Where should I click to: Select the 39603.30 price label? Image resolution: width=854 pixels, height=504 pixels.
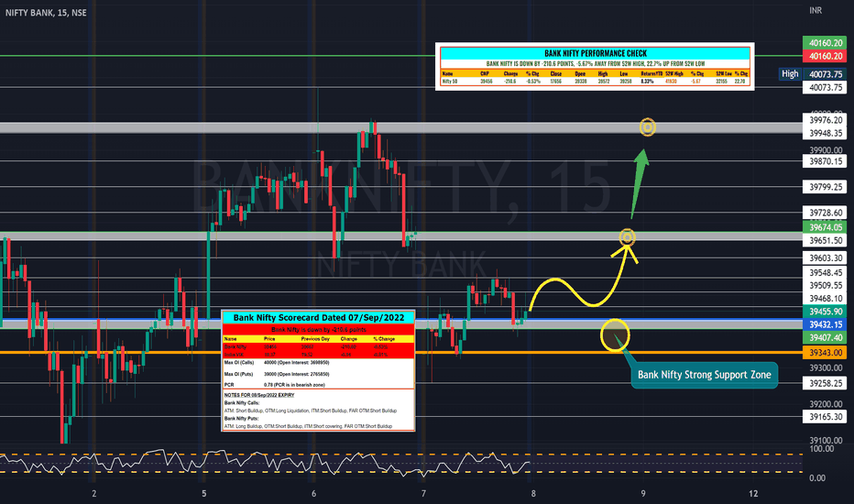click(x=825, y=257)
